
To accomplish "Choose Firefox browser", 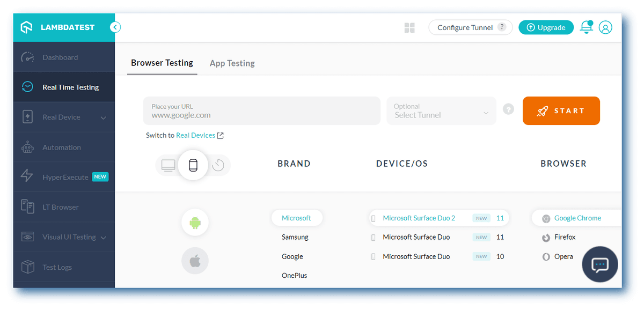I will [x=565, y=237].
